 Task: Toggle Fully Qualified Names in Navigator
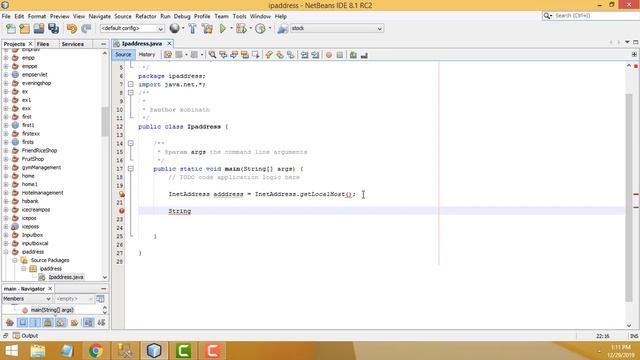[x=74, y=323]
